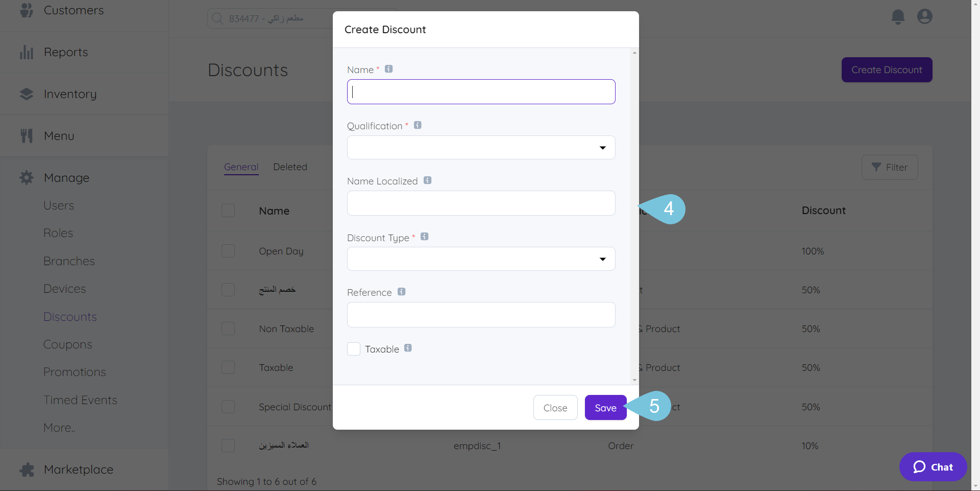Open Users under Manage
This screenshot has width=980, height=491.
59,205
